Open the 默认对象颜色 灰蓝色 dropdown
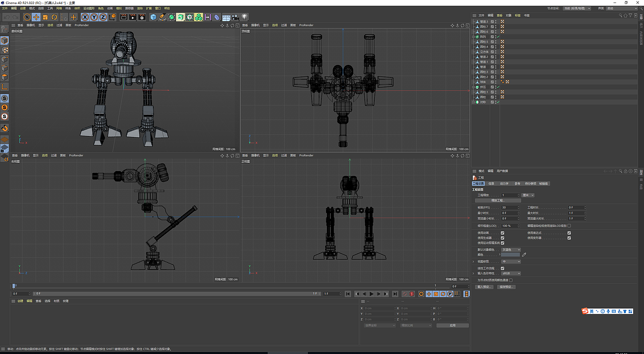This screenshot has width=644, height=354. click(x=511, y=249)
